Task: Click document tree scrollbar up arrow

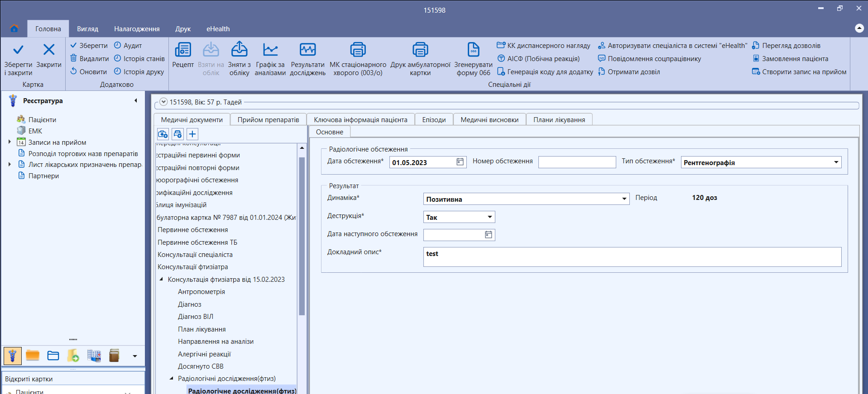Action: click(302, 148)
